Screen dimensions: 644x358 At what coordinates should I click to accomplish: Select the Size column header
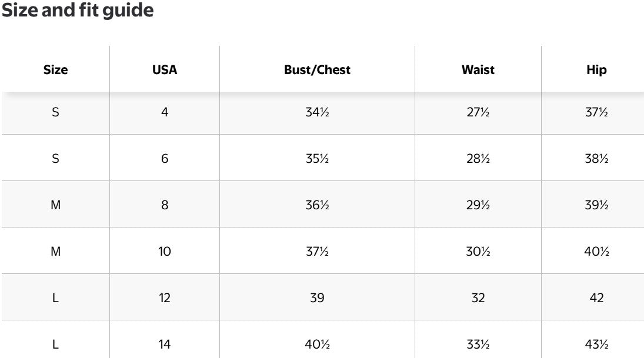(x=56, y=70)
